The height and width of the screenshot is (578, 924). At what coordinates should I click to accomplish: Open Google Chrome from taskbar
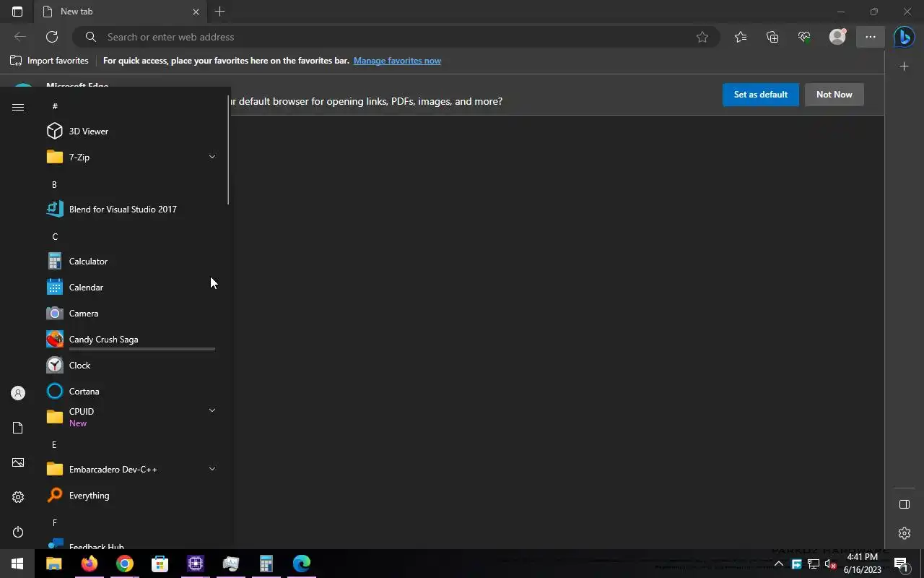pos(125,564)
